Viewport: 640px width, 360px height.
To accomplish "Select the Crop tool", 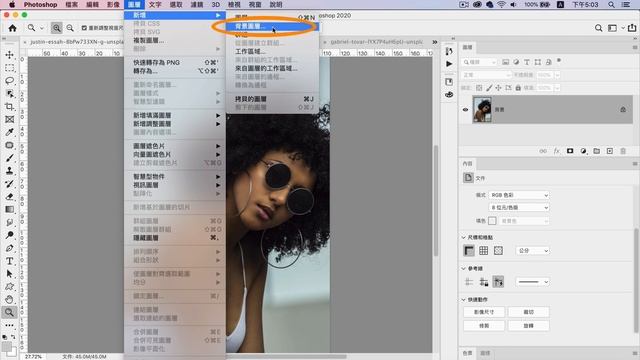I will (9, 107).
